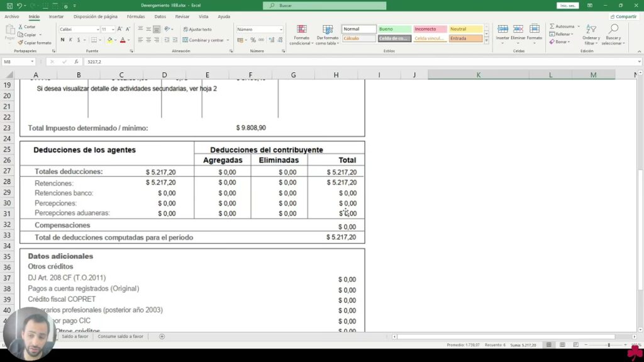Open Formato condicional menu
644x362 pixels.
(x=301, y=35)
